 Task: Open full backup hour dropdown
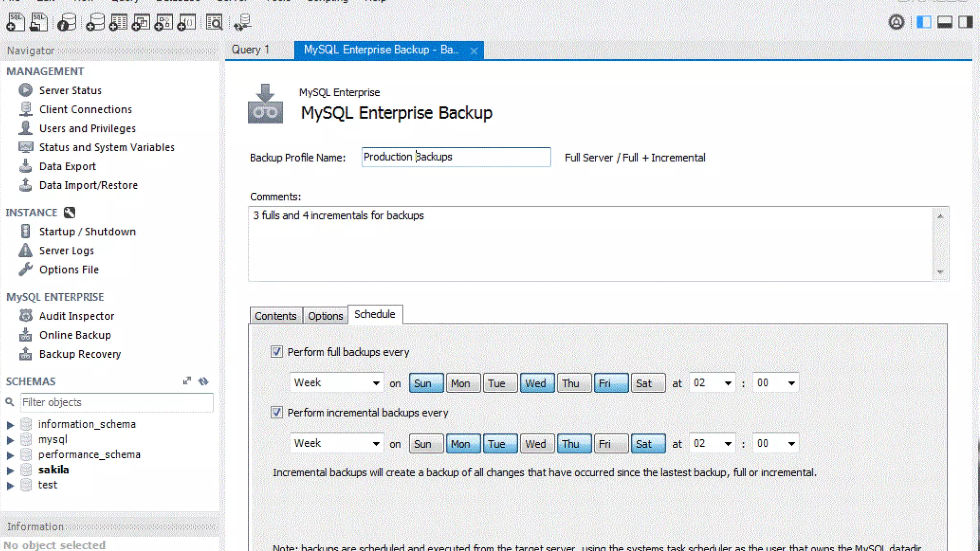[x=712, y=383]
